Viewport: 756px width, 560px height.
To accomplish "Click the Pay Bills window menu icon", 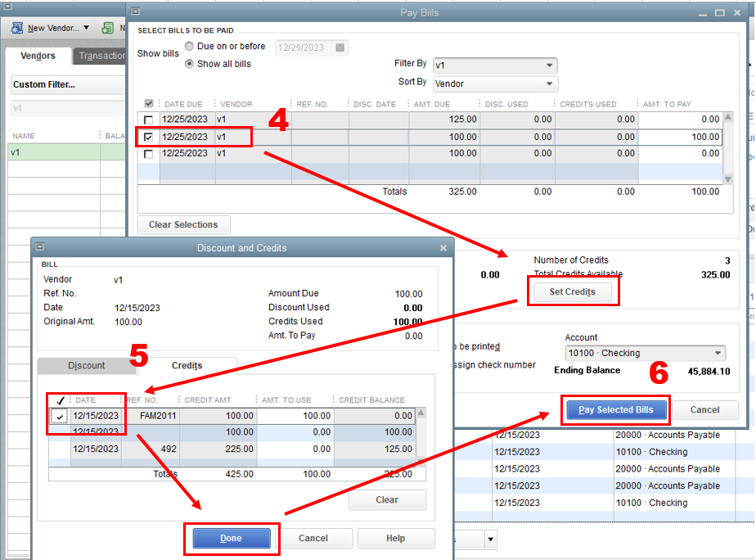I will [x=136, y=11].
